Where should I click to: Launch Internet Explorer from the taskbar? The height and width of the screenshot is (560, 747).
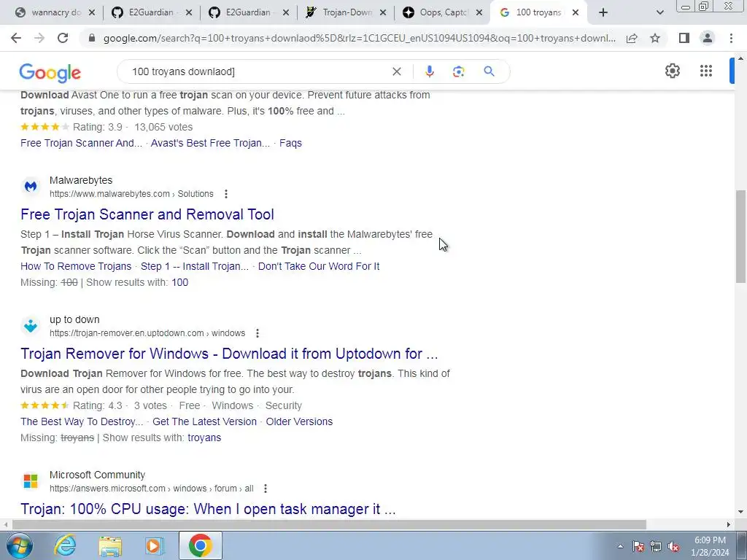(65, 545)
